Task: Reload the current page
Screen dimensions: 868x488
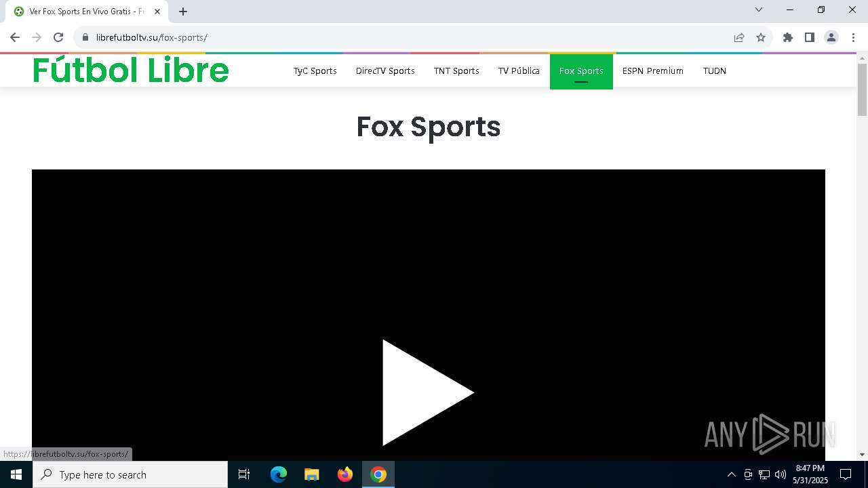Action: [x=58, y=37]
